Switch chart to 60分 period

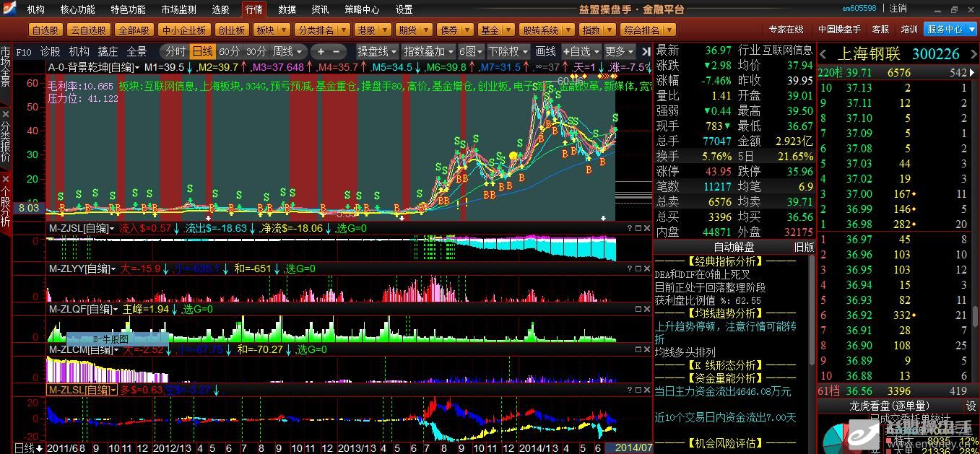click(229, 52)
